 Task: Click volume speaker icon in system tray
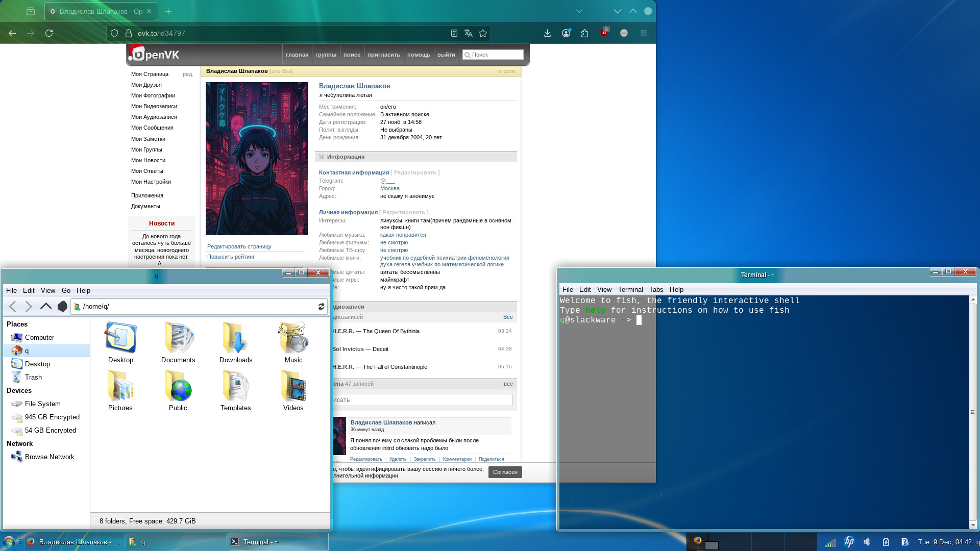coord(867,542)
